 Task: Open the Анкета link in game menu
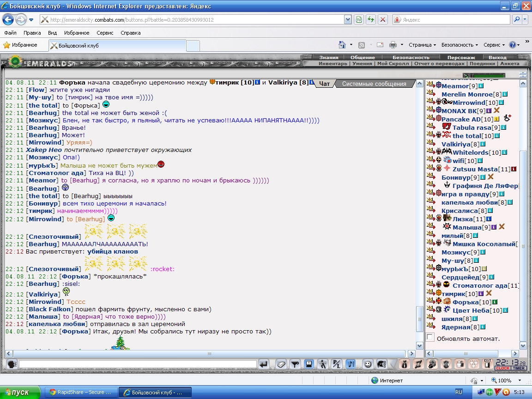tap(510, 63)
